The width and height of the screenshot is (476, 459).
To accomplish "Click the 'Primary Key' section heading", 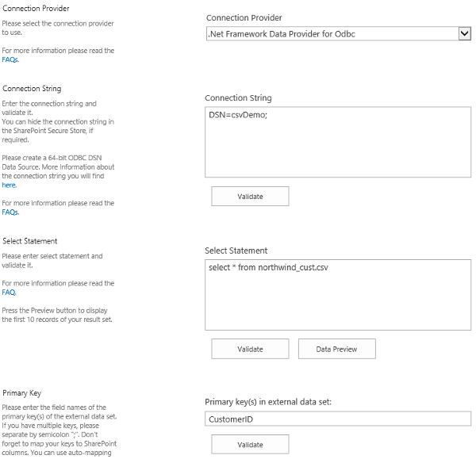I will pyautogui.click(x=21, y=392).
